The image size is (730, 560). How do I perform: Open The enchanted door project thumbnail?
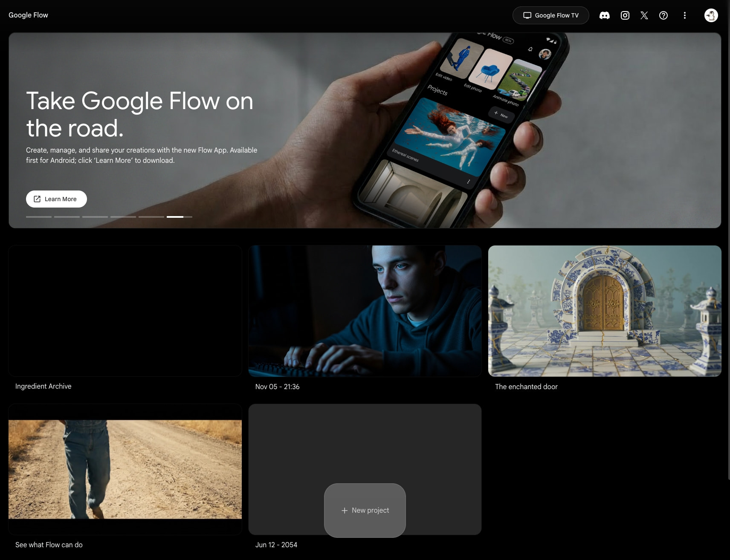(x=605, y=311)
